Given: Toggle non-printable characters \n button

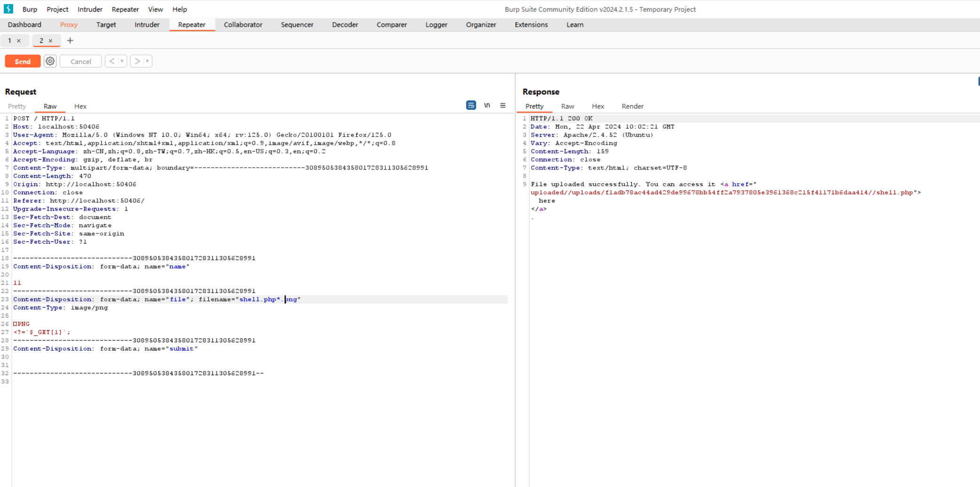Looking at the screenshot, I should (x=487, y=105).
